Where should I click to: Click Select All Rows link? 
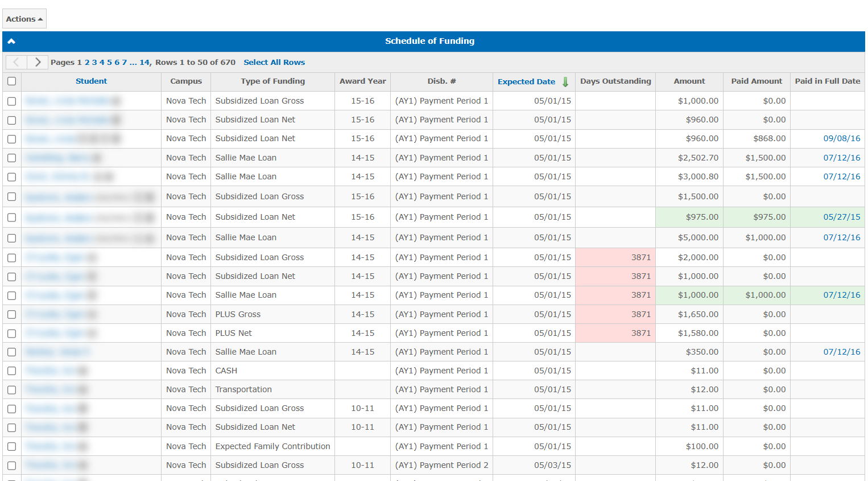point(274,62)
